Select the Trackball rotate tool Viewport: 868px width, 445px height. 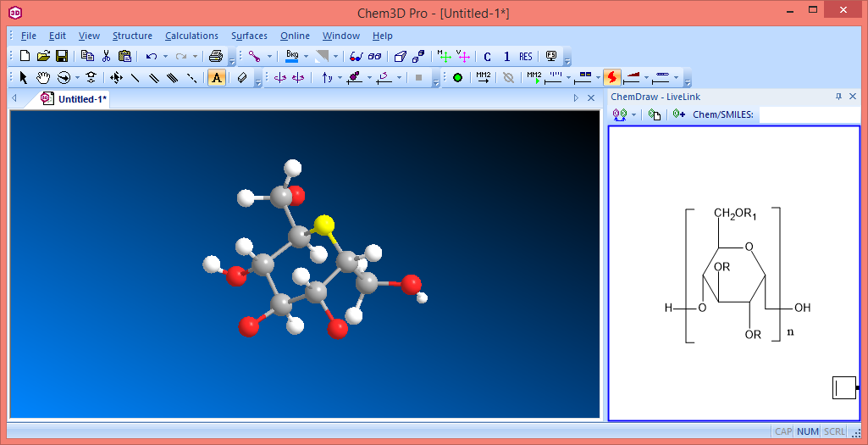pos(64,77)
